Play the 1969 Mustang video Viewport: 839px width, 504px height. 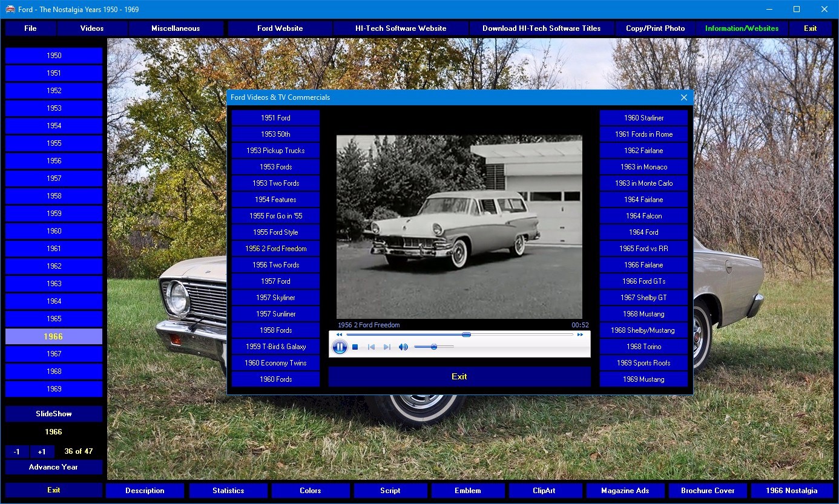point(643,379)
